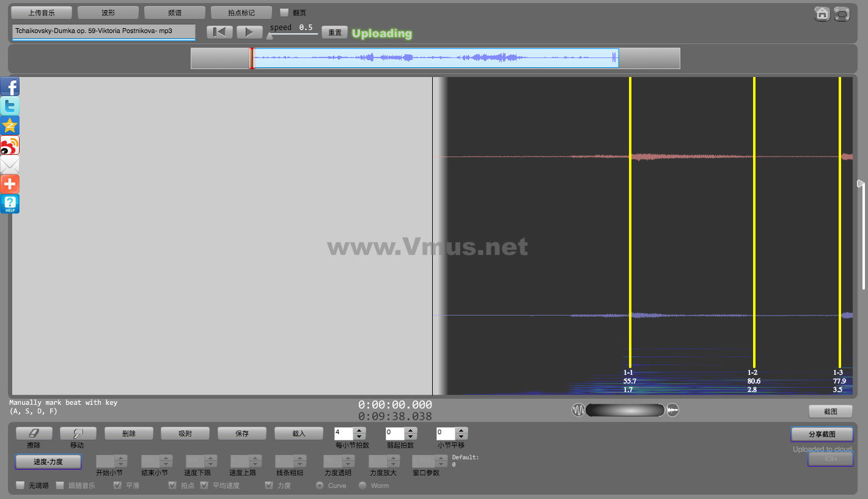This screenshot has width=868, height=499.
Task: Increase 每小节拍数 beats per bar stepper
Action: point(359,431)
